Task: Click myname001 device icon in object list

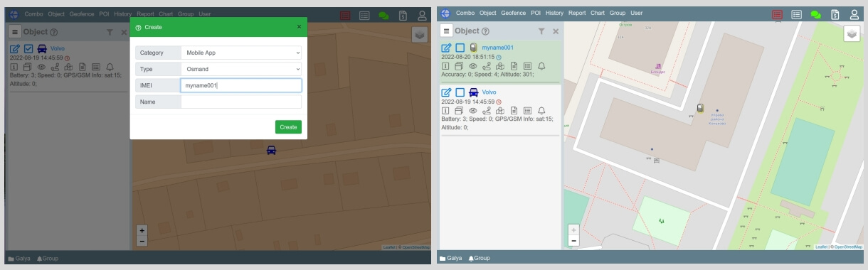Action: pyautogui.click(x=473, y=48)
